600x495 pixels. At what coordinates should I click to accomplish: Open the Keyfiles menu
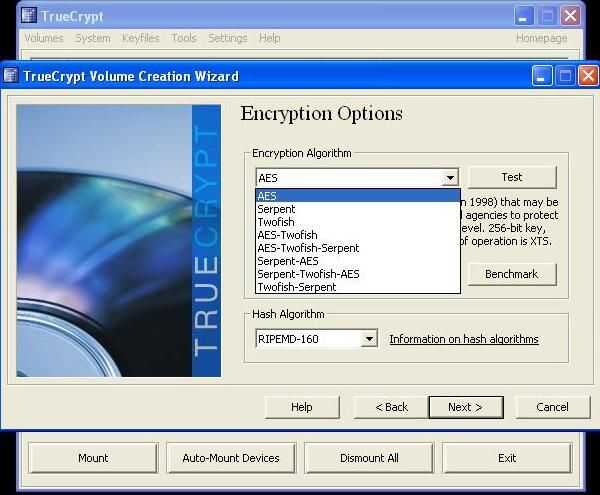coord(140,38)
